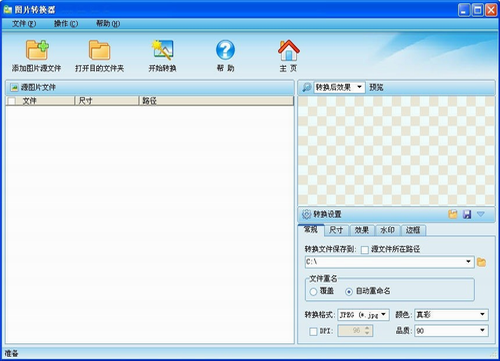This screenshot has width=500, height=361.
Task: Minimize the 图片转换器 window
Action: pyautogui.click(x=464, y=10)
